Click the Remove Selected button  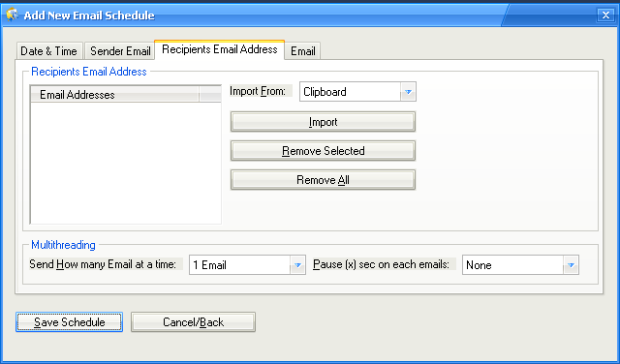(x=323, y=151)
